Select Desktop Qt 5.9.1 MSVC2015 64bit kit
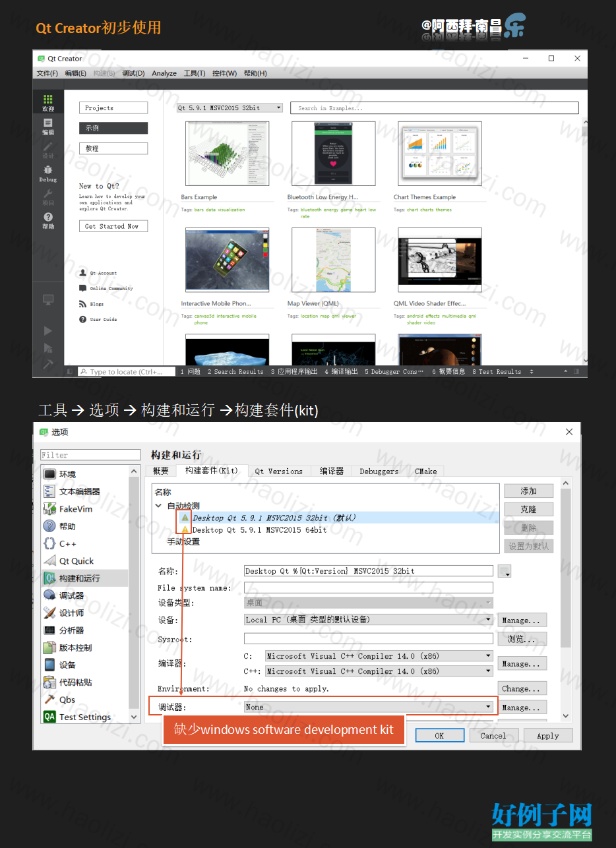This screenshot has height=848, width=616. (x=259, y=530)
